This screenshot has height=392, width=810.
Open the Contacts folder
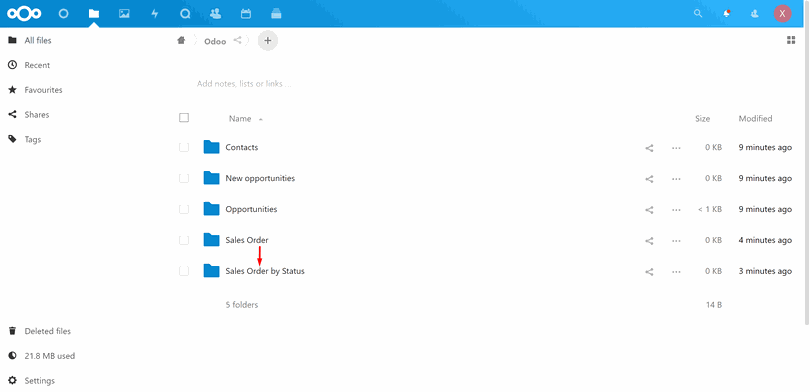[x=242, y=148]
